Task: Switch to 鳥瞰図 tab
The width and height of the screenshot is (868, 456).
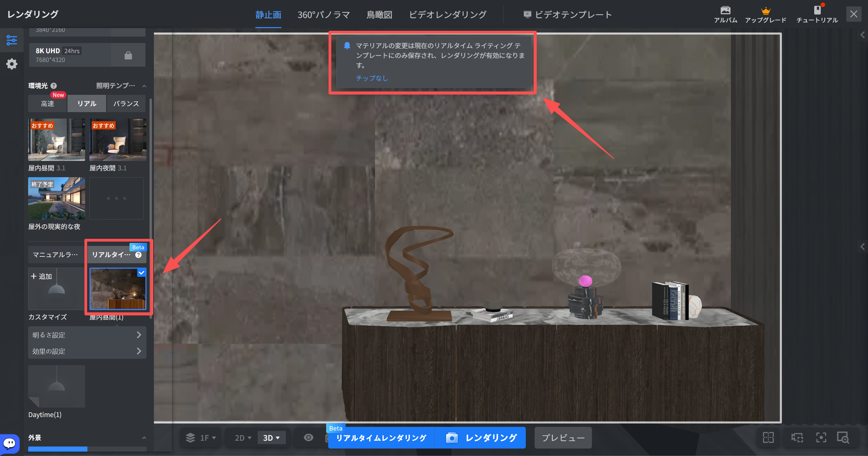Action: (x=379, y=15)
